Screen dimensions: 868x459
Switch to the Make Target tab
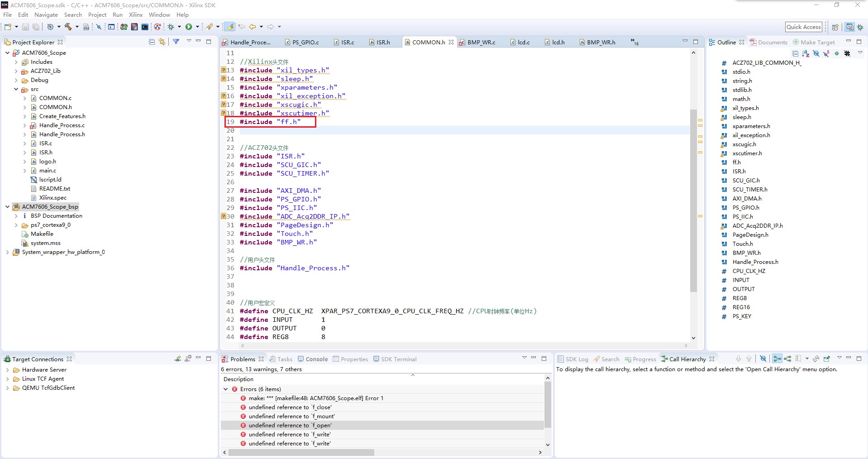814,42
